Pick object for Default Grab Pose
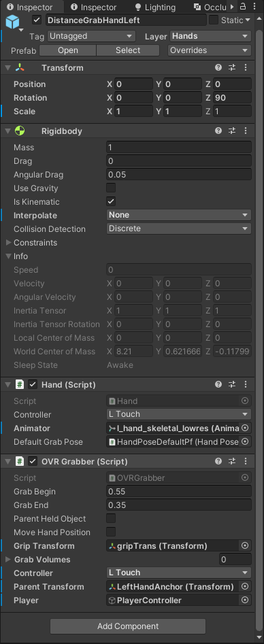 [x=245, y=441]
